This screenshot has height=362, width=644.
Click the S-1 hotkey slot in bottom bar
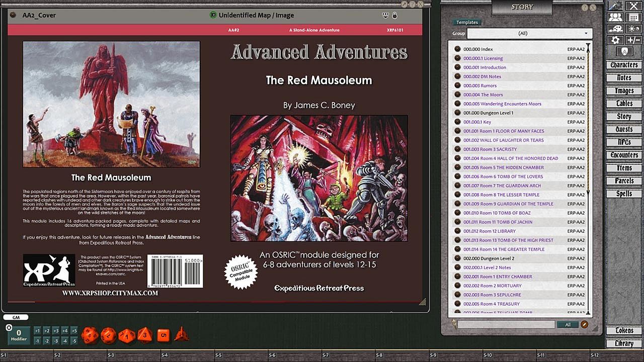click(27, 355)
